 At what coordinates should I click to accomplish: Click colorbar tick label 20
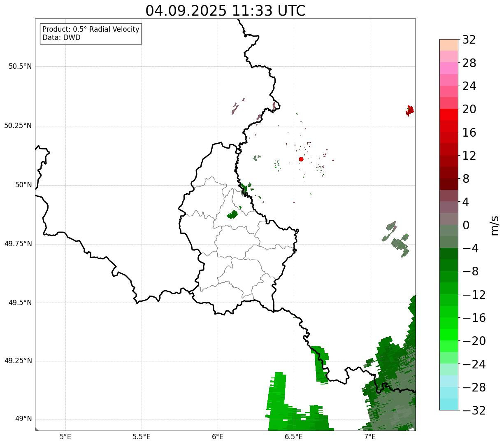pos(469,109)
